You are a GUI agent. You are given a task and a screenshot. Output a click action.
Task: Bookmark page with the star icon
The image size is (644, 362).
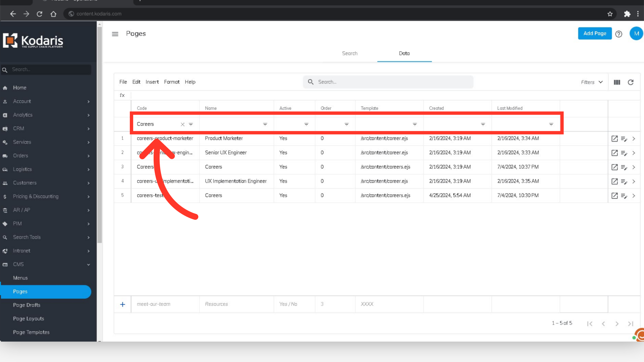(610, 14)
